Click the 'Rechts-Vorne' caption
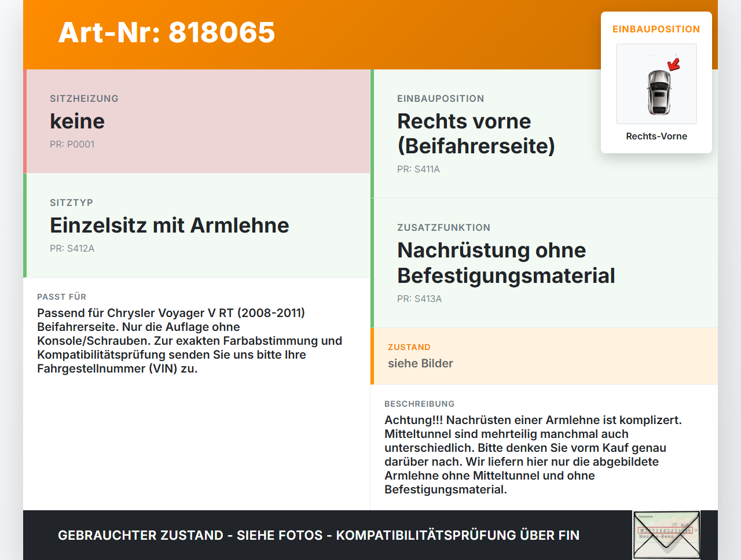Viewport: 741px width, 560px height. coord(656,136)
